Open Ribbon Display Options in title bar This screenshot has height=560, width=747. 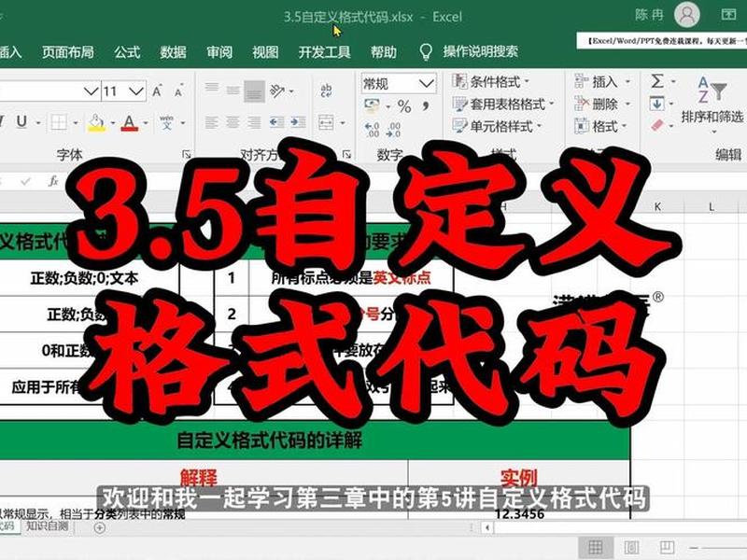(729, 15)
